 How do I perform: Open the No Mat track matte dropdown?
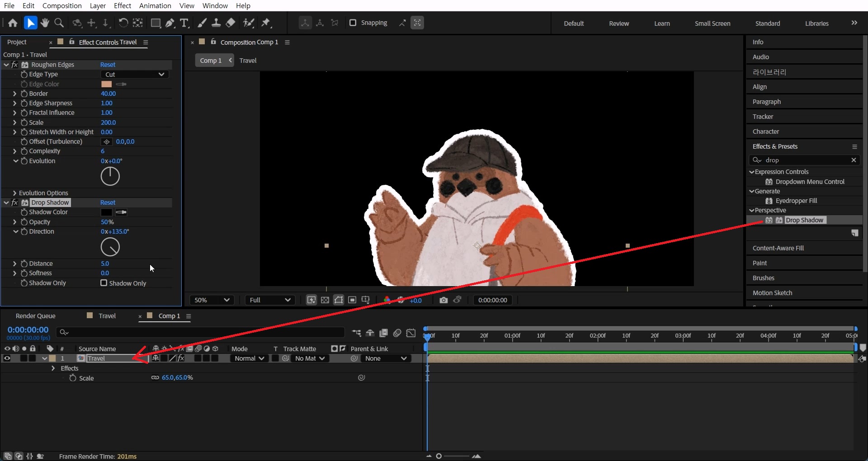pos(310,358)
